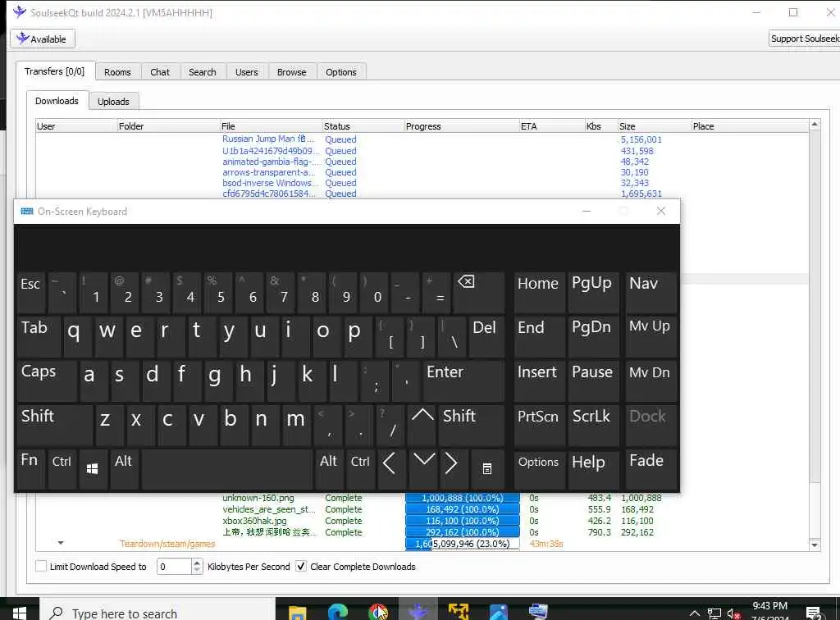Click the PrtScn key

(x=539, y=425)
